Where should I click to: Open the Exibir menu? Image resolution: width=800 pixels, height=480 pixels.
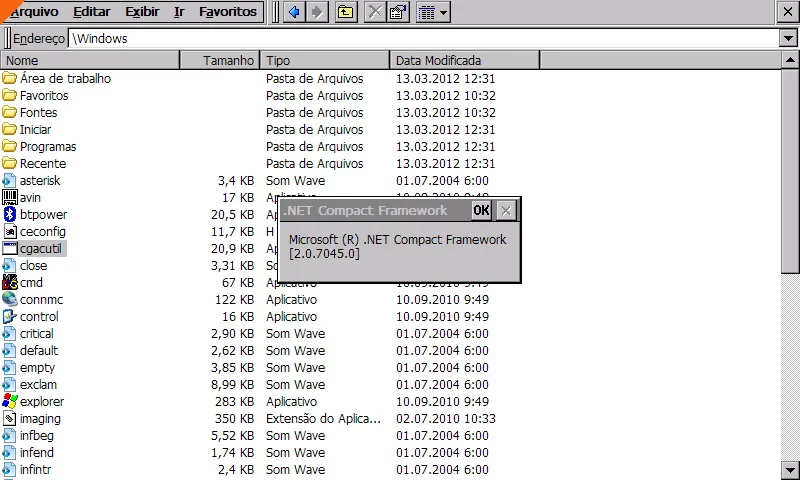point(142,11)
